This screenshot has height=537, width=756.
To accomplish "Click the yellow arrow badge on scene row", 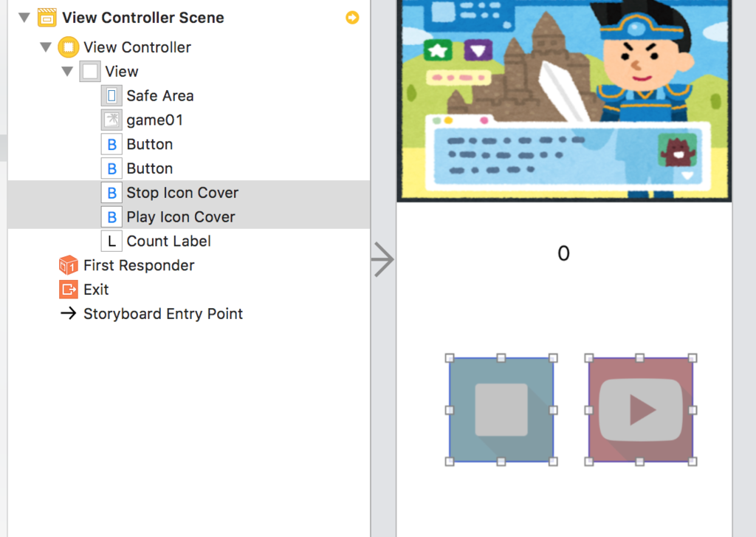I will tap(352, 18).
